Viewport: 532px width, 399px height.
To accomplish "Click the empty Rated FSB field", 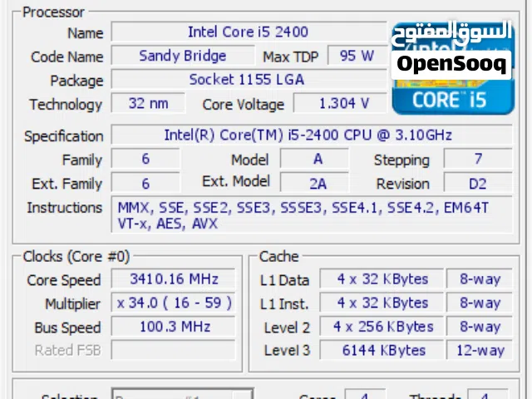I will click(174, 350).
